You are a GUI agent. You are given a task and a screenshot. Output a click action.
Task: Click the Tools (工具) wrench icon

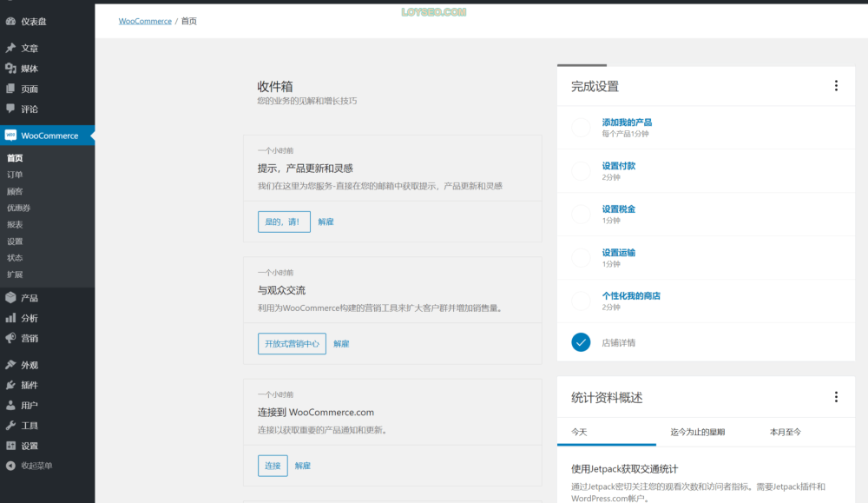10,426
